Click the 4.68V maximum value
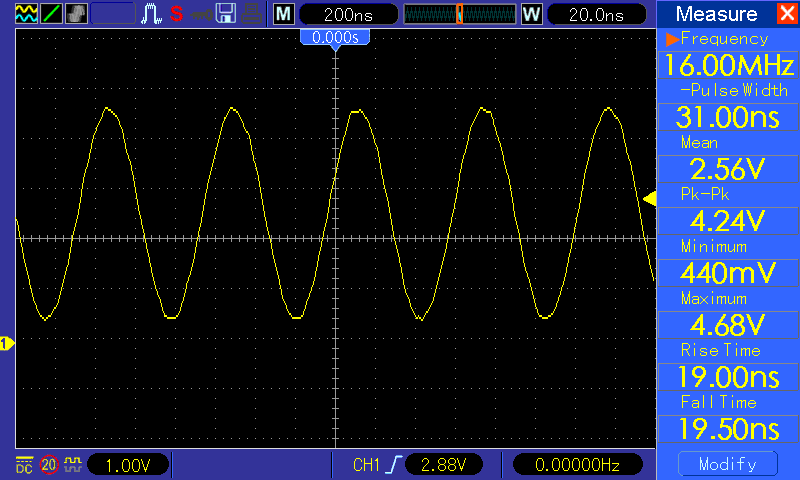800x480 pixels. click(729, 325)
